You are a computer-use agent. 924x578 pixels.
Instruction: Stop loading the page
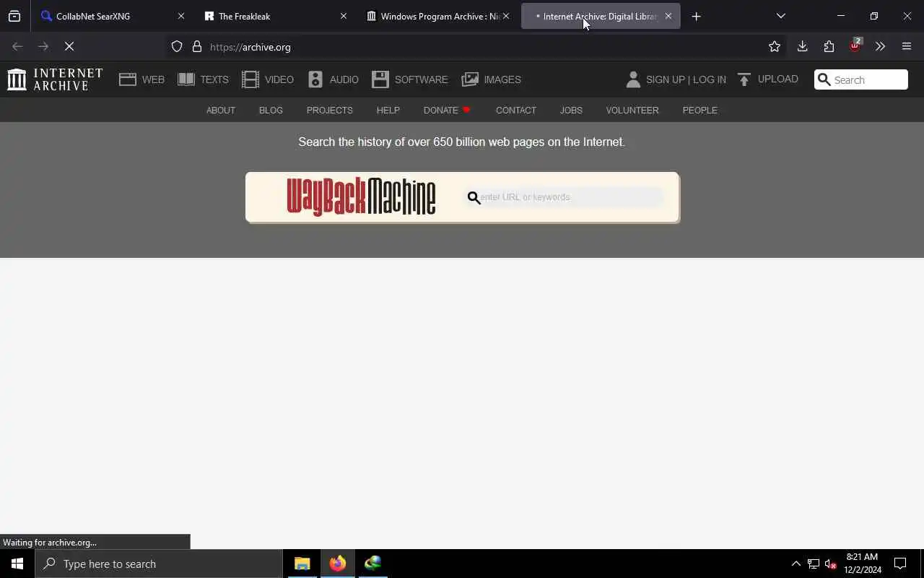[x=69, y=46]
